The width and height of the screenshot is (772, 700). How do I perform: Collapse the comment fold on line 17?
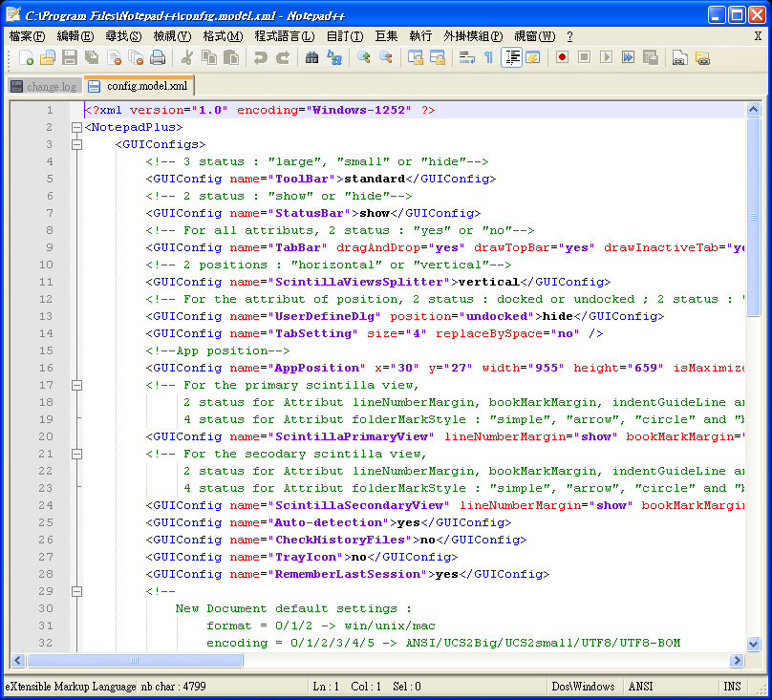76,386
